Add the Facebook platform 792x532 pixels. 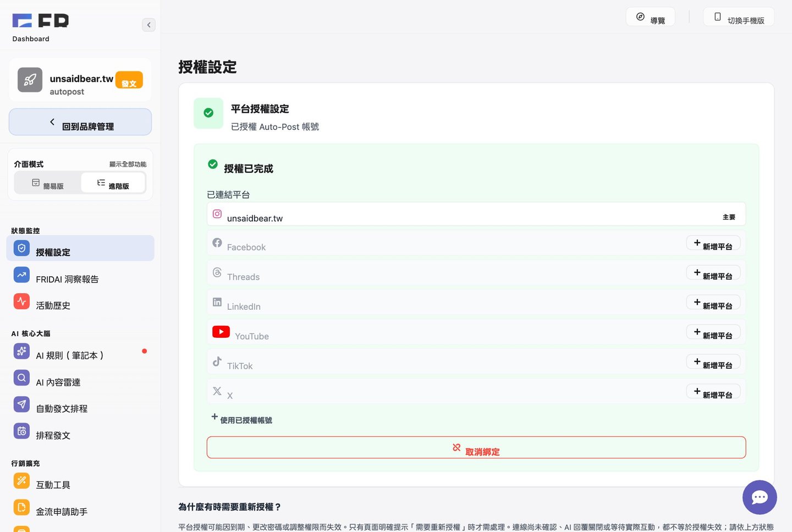click(x=713, y=243)
